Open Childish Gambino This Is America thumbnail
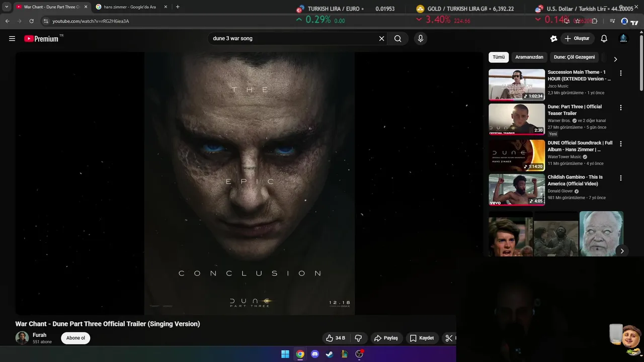This screenshot has height=362, width=644. [x=517, y=190]
